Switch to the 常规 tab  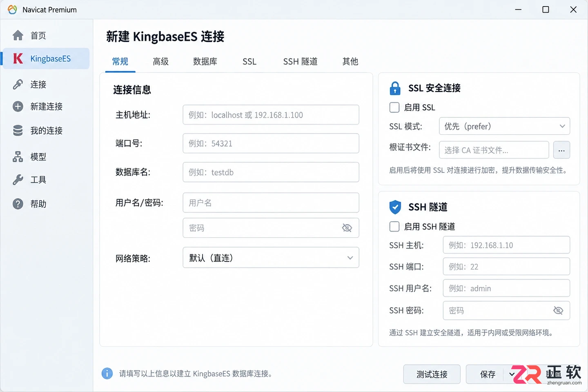coord(120,62)
